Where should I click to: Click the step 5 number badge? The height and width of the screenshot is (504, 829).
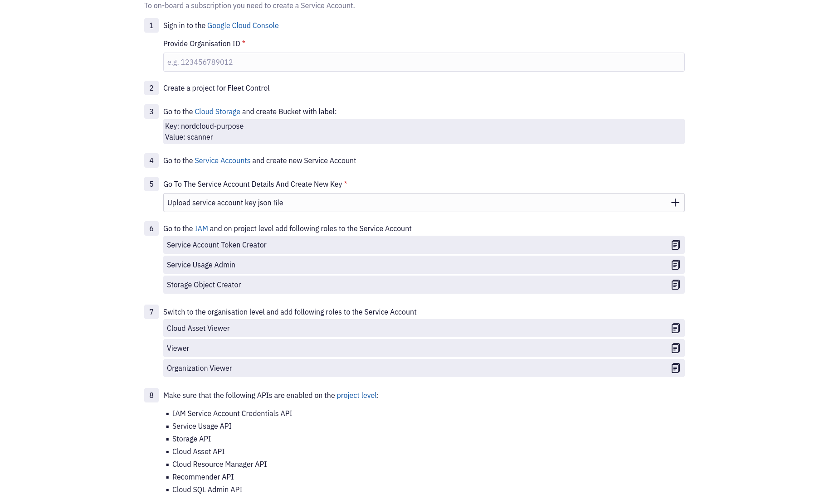pos(151,184)
